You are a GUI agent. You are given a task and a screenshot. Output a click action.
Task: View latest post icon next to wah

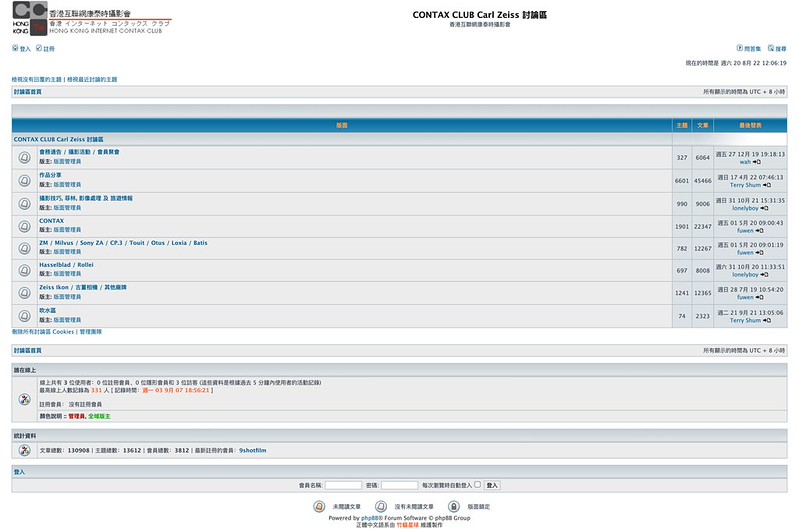(757, 162)
